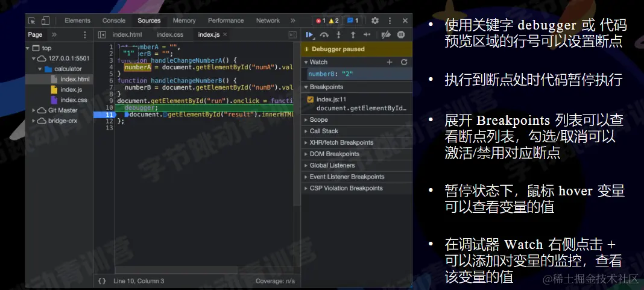Open the Network panel tab

[x=268, y=20]
